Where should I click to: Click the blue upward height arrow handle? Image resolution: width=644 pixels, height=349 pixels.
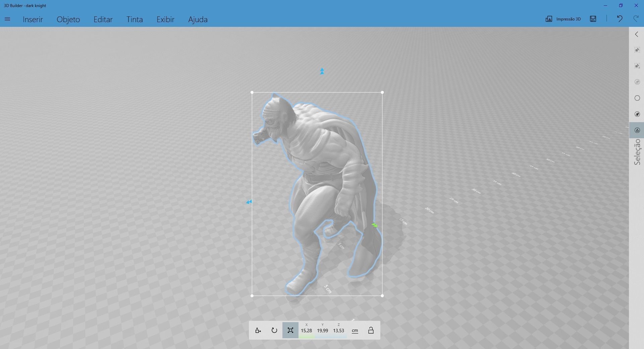[322, 71]
